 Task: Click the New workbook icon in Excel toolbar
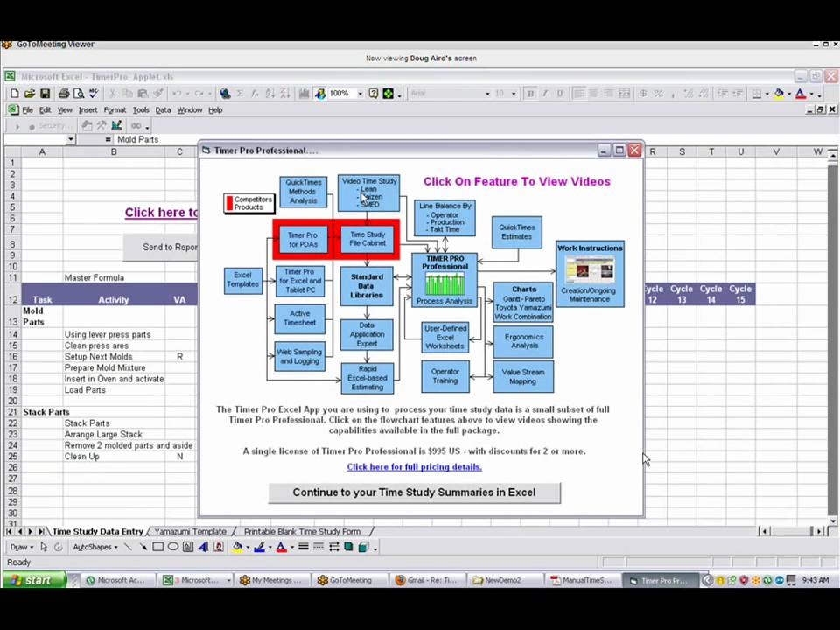pos(15,94)
